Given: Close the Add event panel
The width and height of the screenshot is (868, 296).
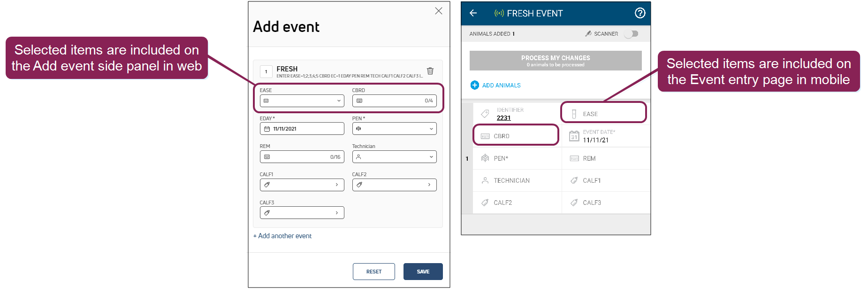Looking at the screenshot, I should tap(438, 11).
